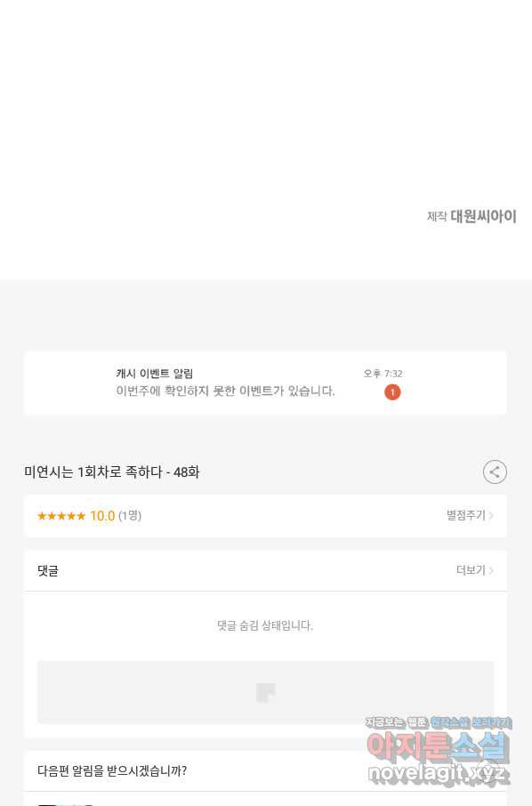Click the episode title 미연시는 1회차로 족하다 - 48화
Screen dimensions: 532x806
(111, 472)
